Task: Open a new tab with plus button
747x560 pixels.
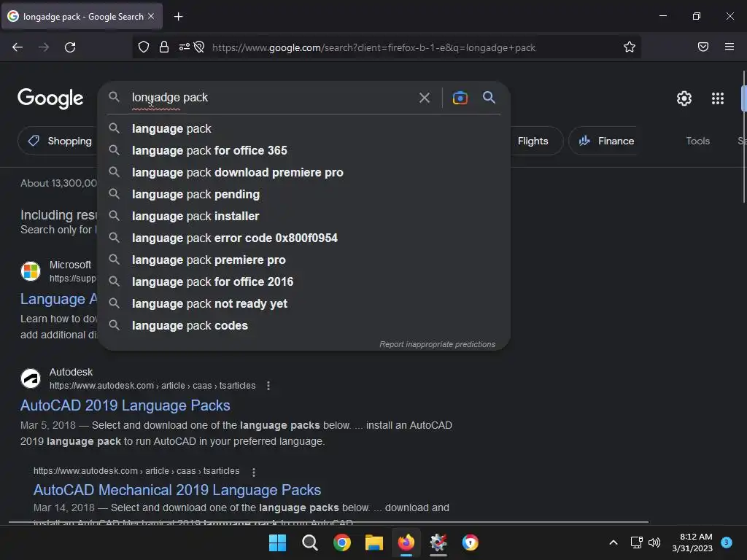Action: point(178,17)
